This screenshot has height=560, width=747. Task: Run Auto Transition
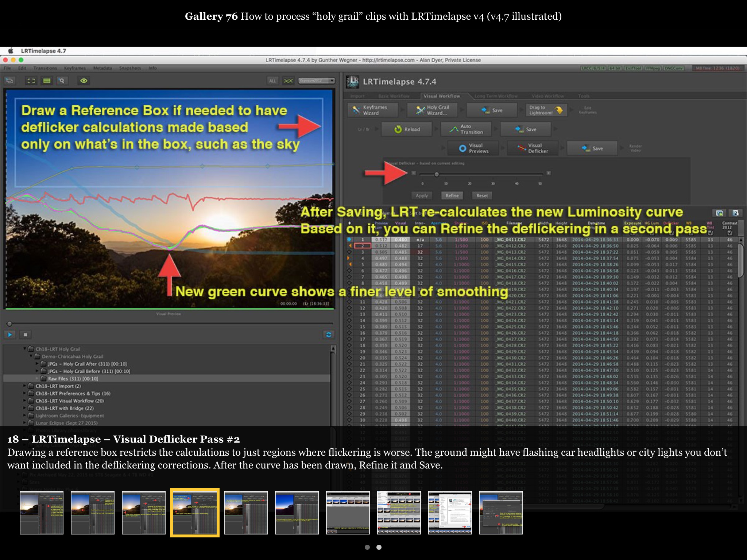tap(466, 129)
